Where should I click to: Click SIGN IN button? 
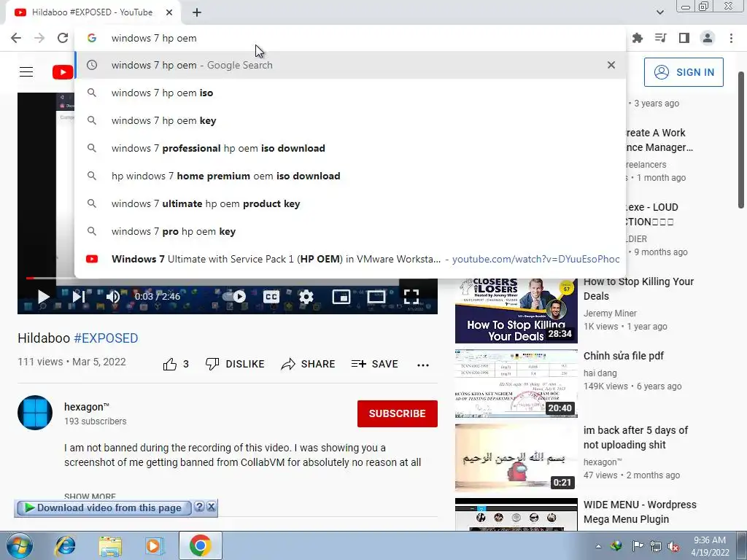click(684, 72)
